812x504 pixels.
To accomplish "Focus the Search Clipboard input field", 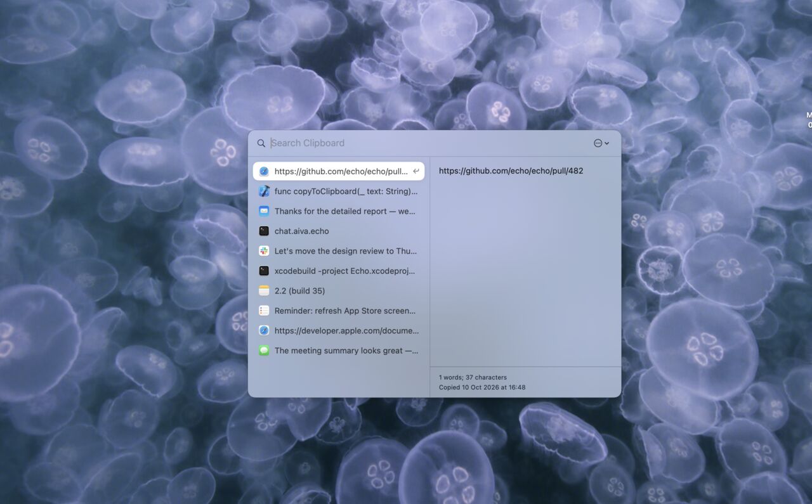I will [429, 143].
